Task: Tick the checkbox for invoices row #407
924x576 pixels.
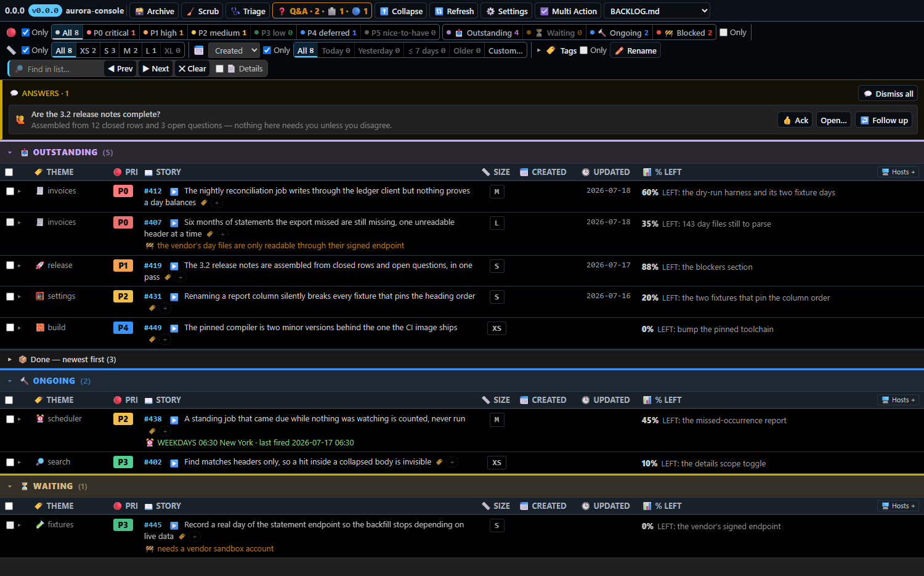Action: [10, 222]
